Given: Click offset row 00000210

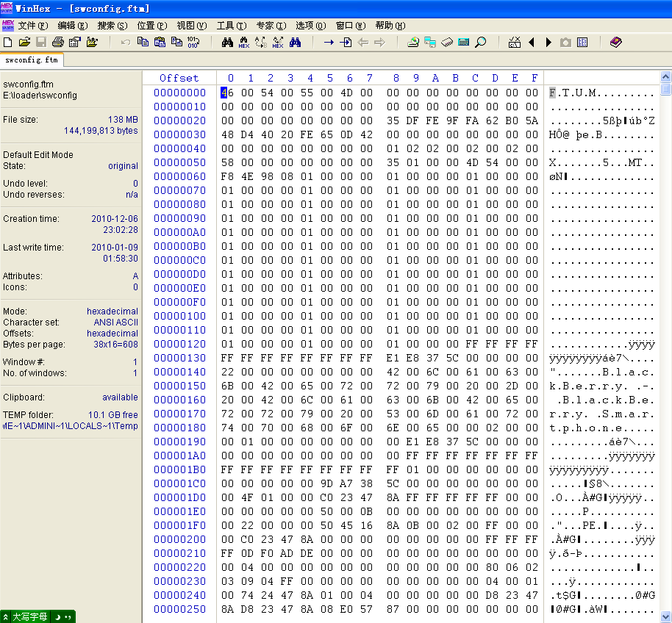Looking at the screenshot, I should (x=179, y=554).
